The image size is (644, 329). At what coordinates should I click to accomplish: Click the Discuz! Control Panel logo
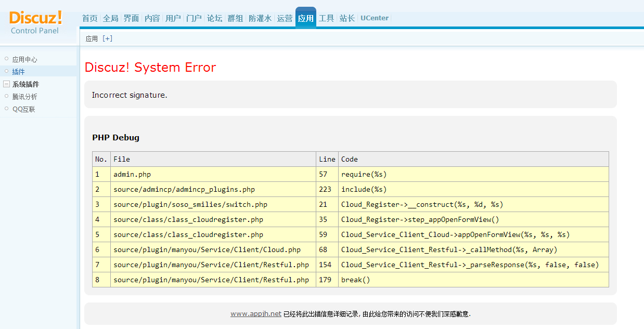tap(35, 22)
